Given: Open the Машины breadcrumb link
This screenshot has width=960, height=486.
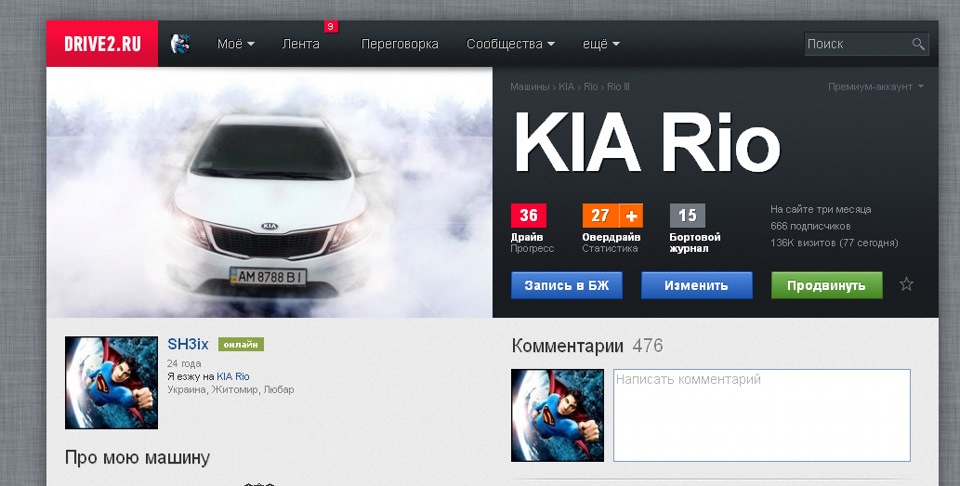Looking at the screenshot, I should pos(530,87).
